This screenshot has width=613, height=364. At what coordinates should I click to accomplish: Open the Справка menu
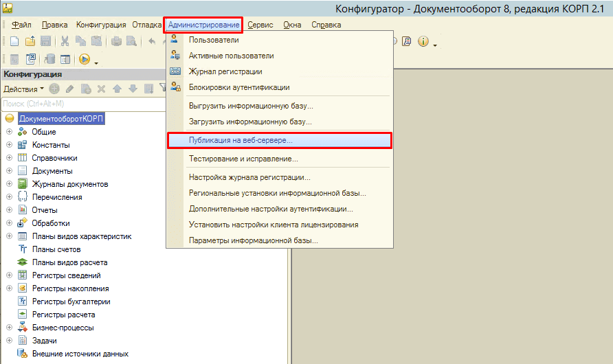click(x=326, y=25)
